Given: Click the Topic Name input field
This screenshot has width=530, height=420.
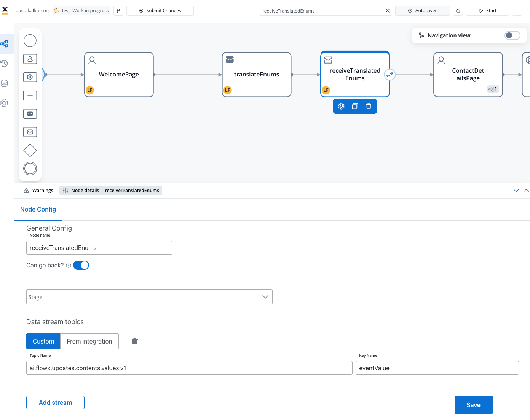Looking at the screenshot, I should pyautogui.click(x=189, y=368).
